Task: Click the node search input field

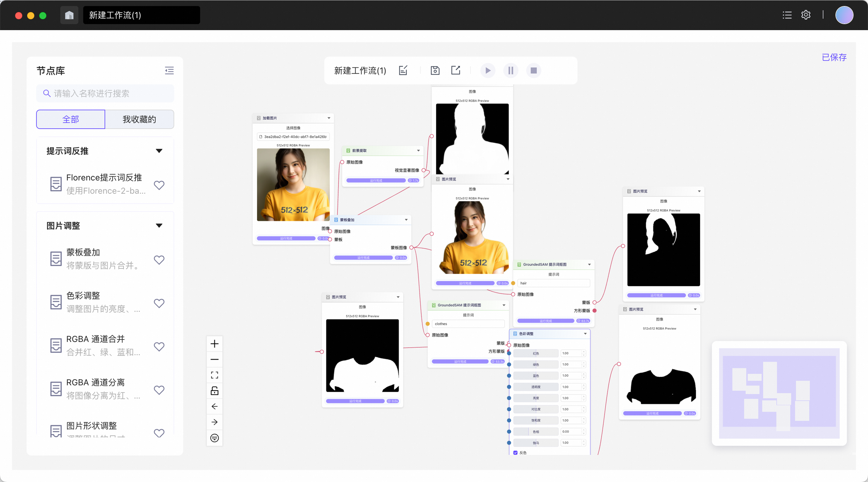Action: tap(105, 93)
